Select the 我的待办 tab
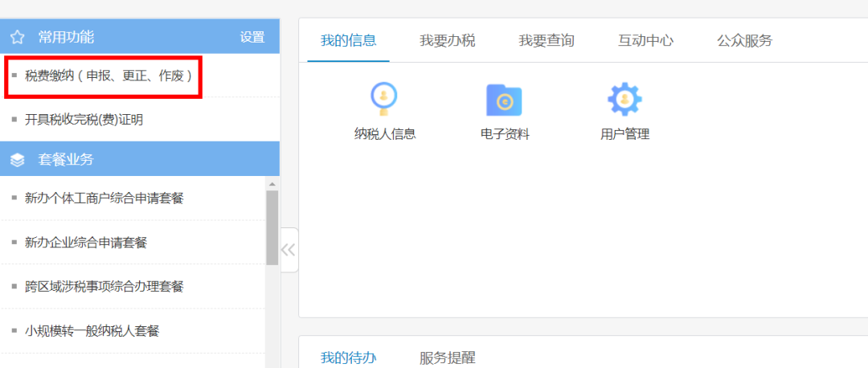The width and height of the screenshot is (868, 368). tap(348, 358)
